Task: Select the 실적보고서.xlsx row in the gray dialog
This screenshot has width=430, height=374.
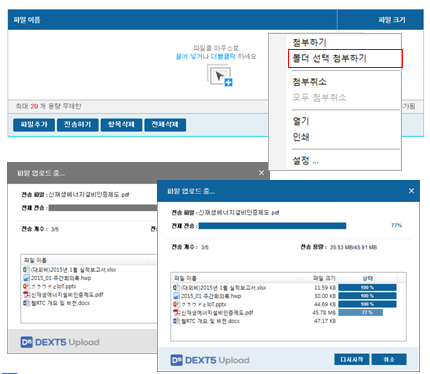Action: point(89,270)
